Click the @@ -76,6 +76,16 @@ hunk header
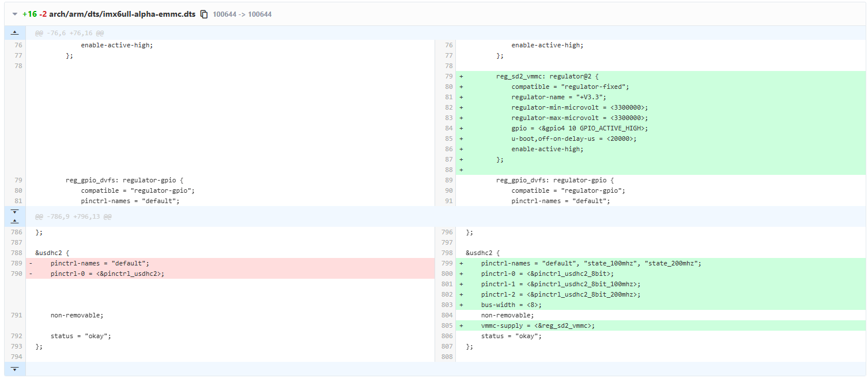Screen dimensions: 868x378 click(69, 33)
